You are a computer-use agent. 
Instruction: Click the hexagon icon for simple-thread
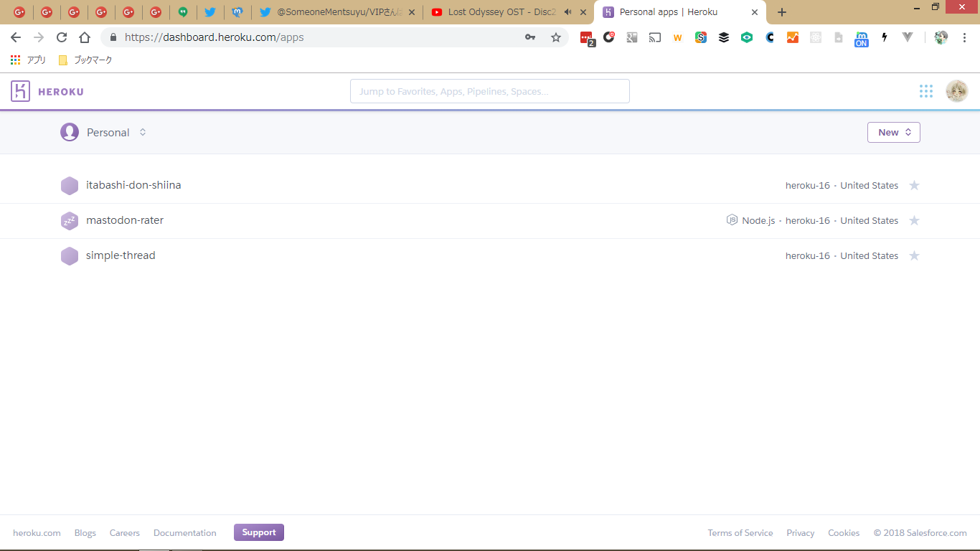point(70,256)
